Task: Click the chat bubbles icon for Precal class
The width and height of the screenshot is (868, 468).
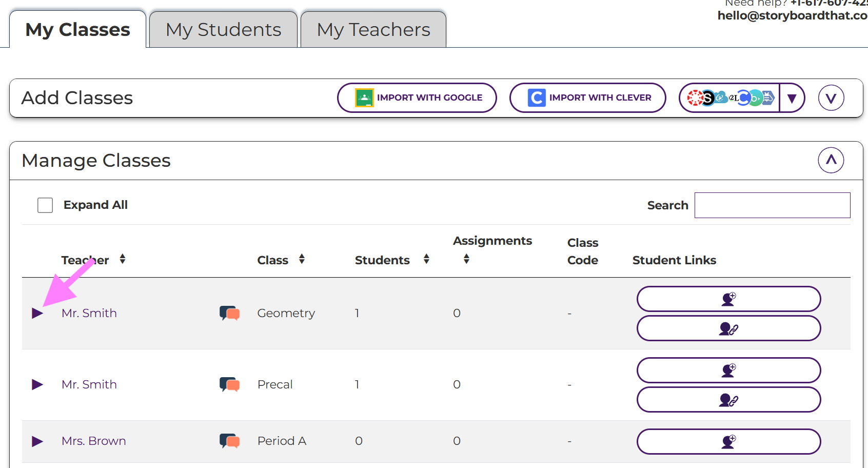Action: tap(229, 384)
